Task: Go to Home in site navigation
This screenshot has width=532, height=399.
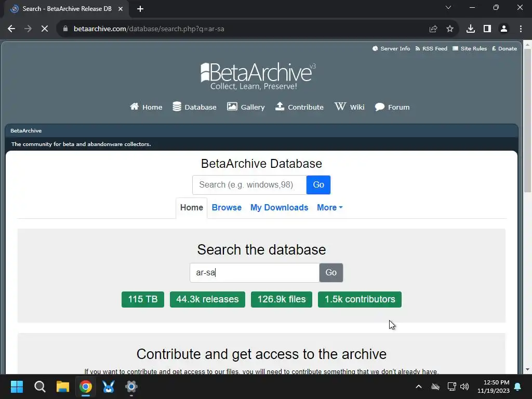Action: pyautogui.click(x=146, y=107)
